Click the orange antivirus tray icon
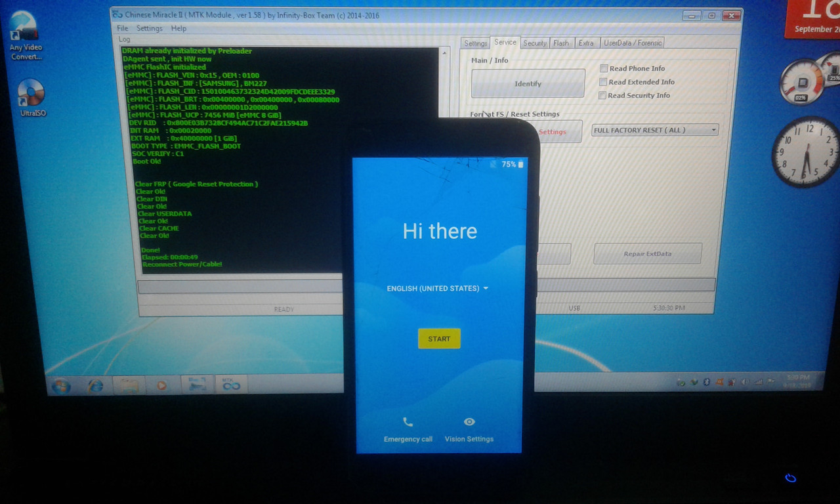This screenshot has height=504, width=840. (720, 382)
